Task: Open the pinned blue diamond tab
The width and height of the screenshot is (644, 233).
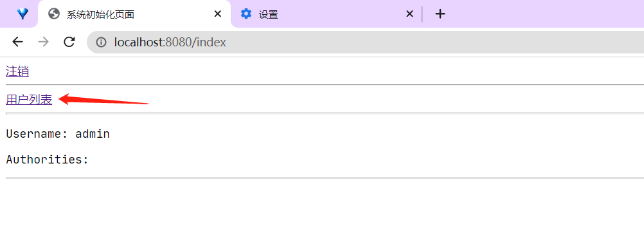Action: (x=22, y=14)
